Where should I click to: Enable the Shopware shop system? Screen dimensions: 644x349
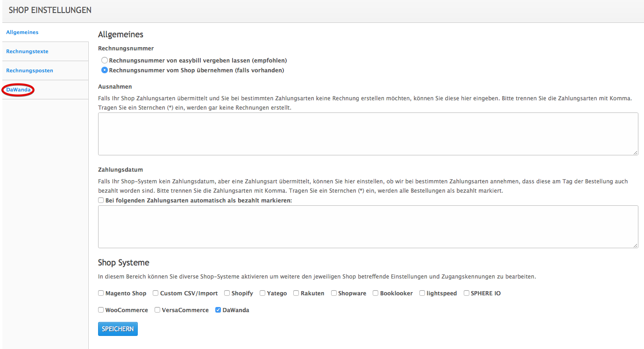(334, 293)
